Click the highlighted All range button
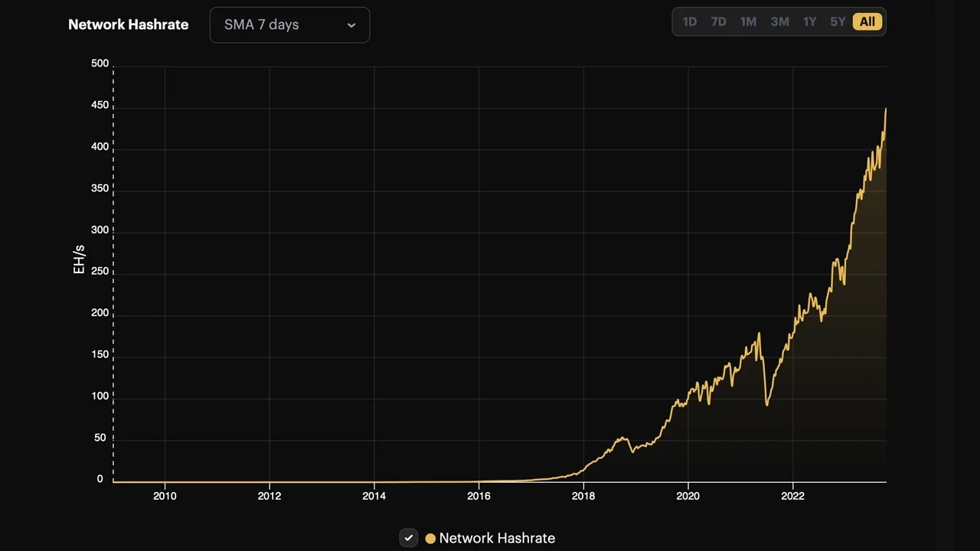 867,22
